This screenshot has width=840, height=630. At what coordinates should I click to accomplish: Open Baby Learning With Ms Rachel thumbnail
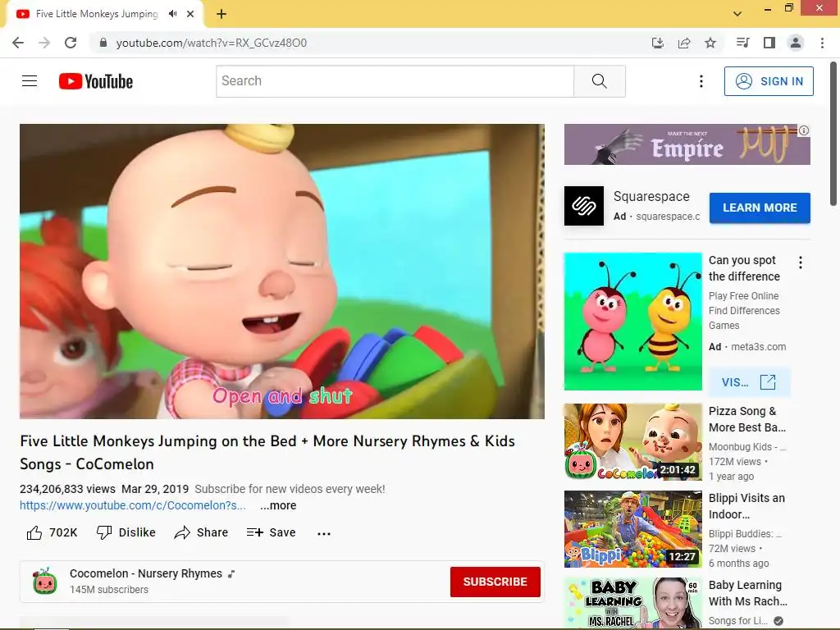coord(632,603)
